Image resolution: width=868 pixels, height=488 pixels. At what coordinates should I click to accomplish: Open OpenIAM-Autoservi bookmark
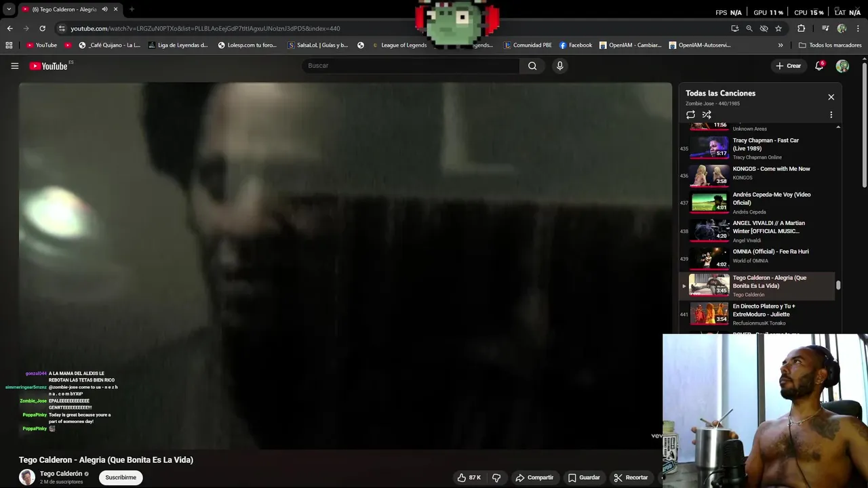coord(700,45)
